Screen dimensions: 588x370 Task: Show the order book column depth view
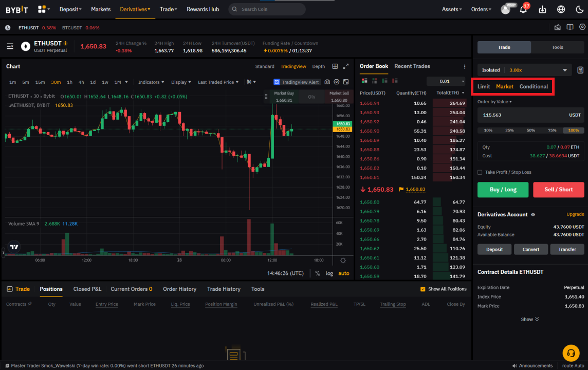[x=375, y=81]
